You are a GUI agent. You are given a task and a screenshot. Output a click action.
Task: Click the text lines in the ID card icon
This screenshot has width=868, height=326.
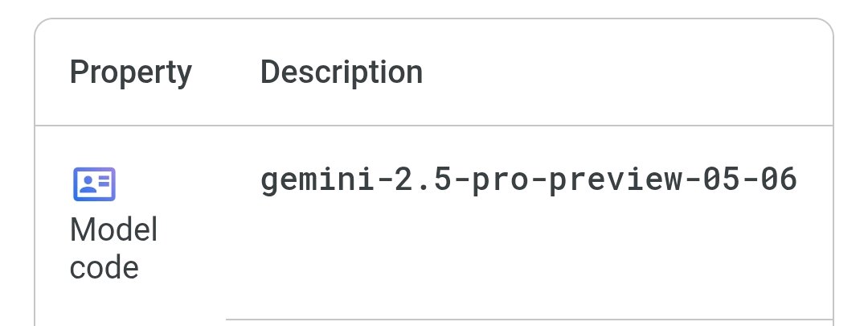click(x=104, y=180)
